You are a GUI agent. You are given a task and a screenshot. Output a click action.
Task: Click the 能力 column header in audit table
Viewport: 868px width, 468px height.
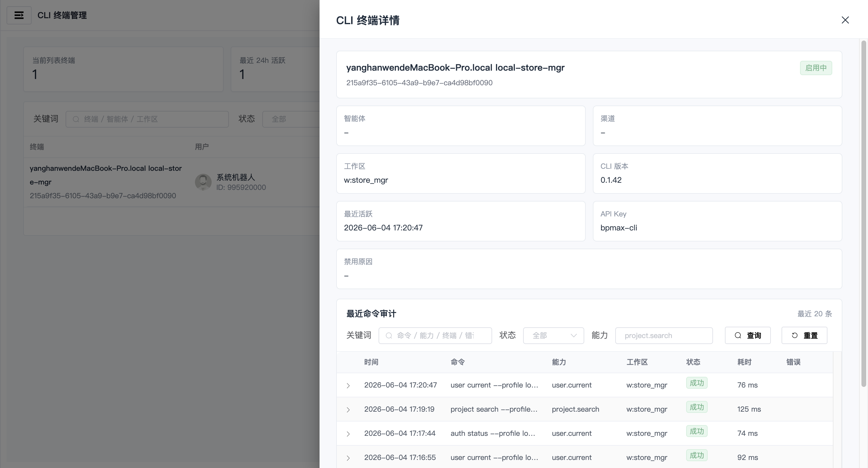pos(559,362)
